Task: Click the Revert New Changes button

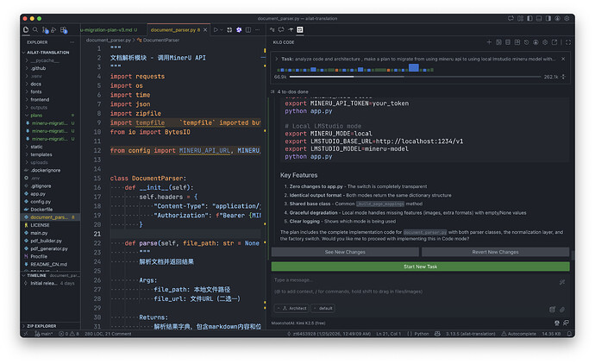Action: coord(495,252)
